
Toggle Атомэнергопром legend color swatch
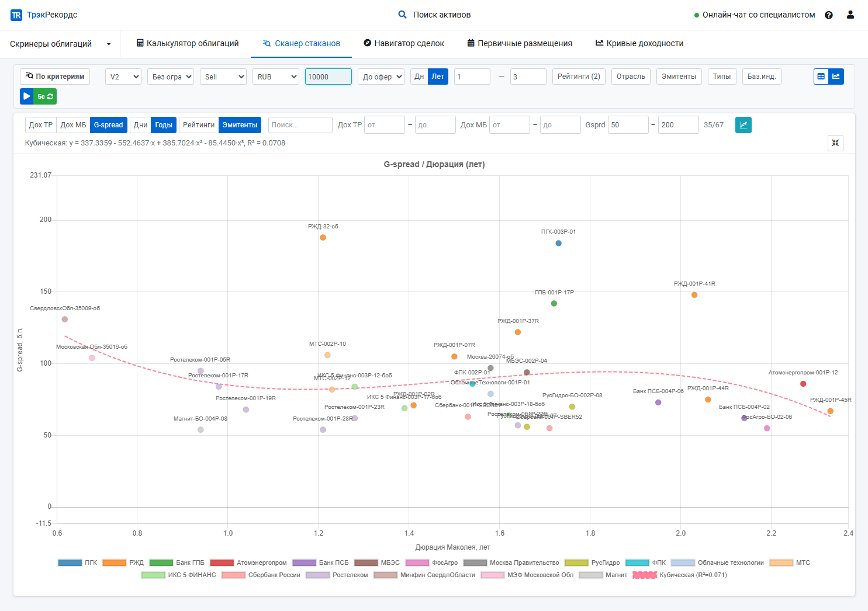(x=222, y=563)
